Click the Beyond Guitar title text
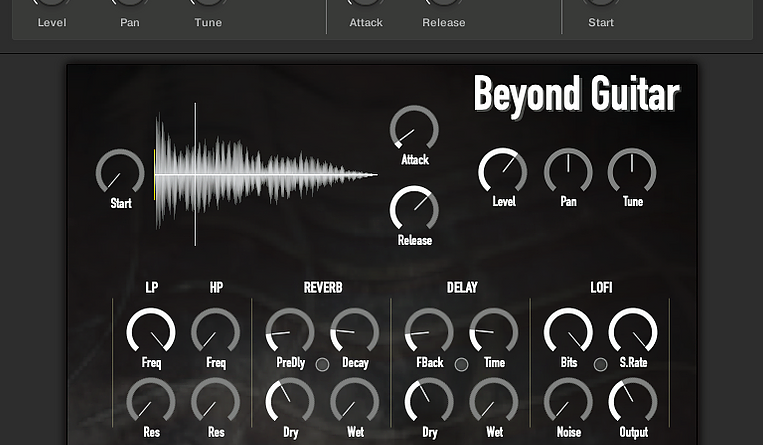The width and height of the screenshot is (763, 445). click(577, 95)
